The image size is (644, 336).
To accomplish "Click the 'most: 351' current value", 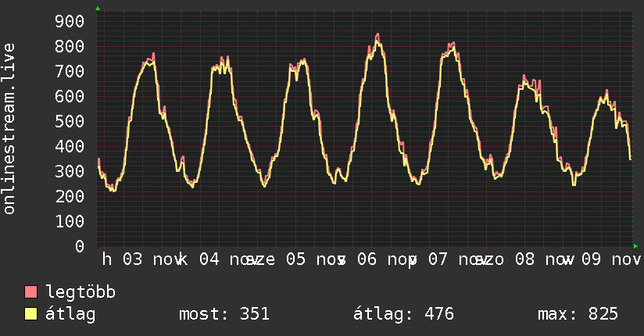I will pyautogui.click(x=224, y=314).
